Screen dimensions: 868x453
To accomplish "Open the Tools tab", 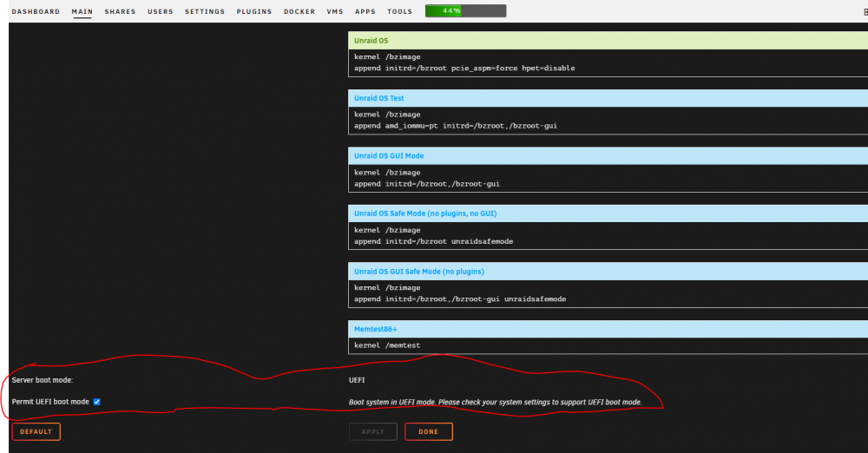I will coord(399,11).
